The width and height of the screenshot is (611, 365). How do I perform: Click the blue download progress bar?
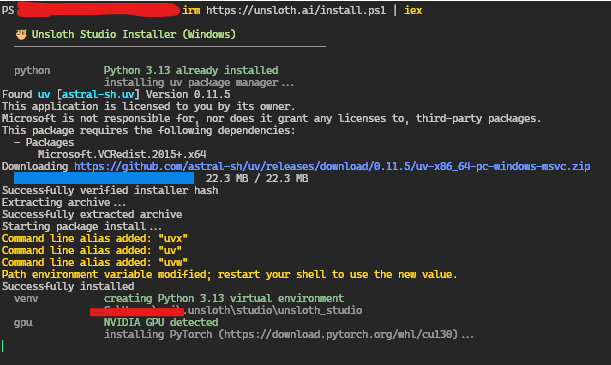pyautogui.click(x=104, y=178)
